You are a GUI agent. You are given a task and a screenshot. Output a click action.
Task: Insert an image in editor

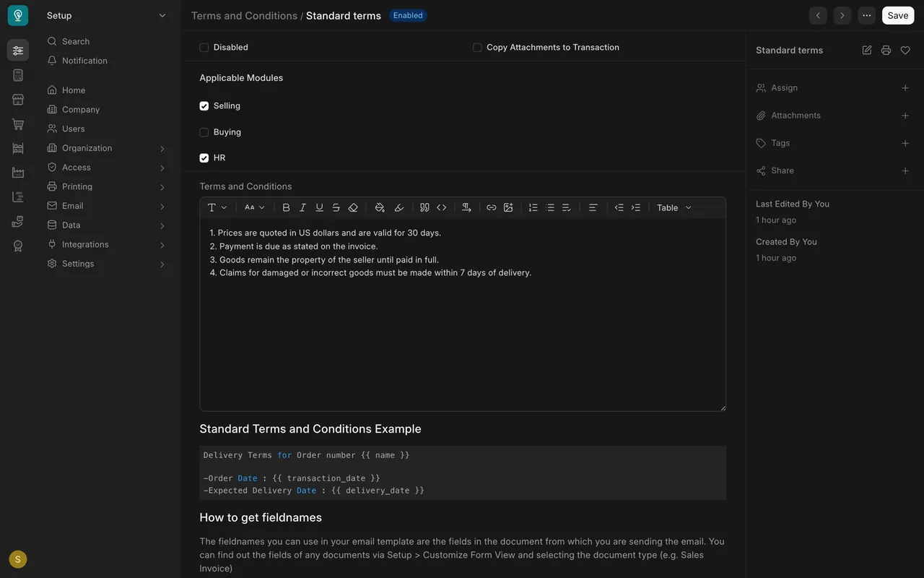point(508,207)
